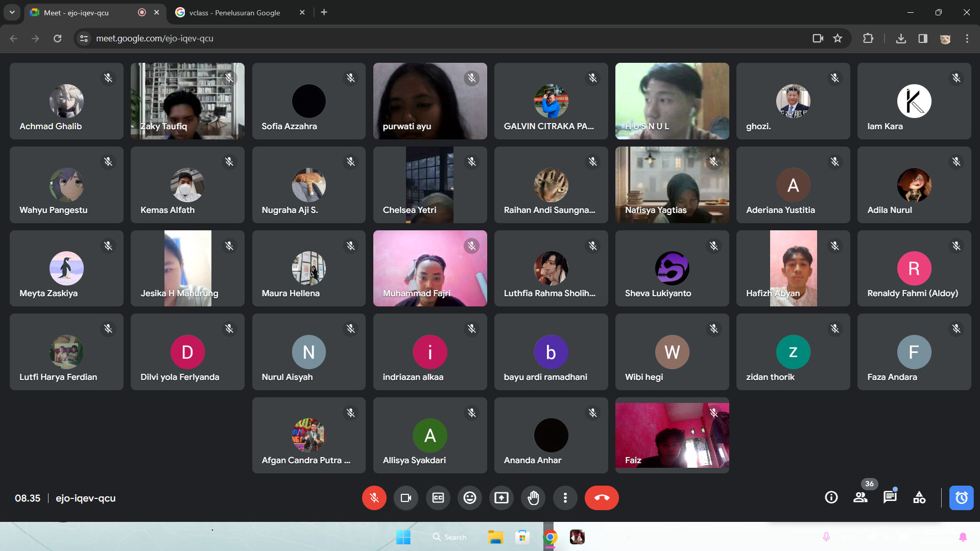
Task: Open the three-dot more options menu
Action: pos(565,498)
